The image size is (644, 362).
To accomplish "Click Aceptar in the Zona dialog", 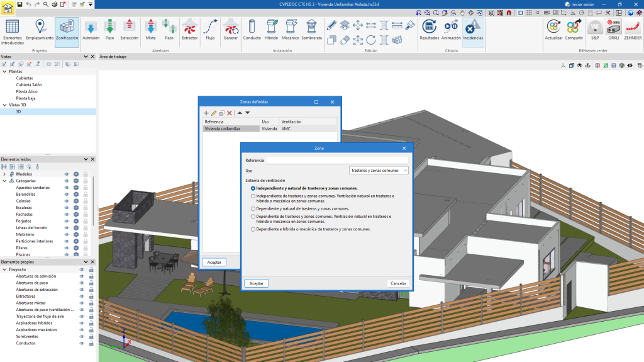I will pos(256,283).
